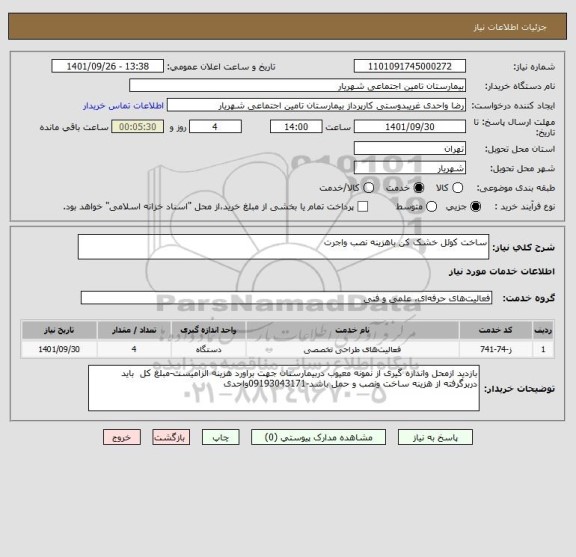576x557 pixels.
Task: Click the ساعت باقی مانده label
Action: click(x=74, y=127)
